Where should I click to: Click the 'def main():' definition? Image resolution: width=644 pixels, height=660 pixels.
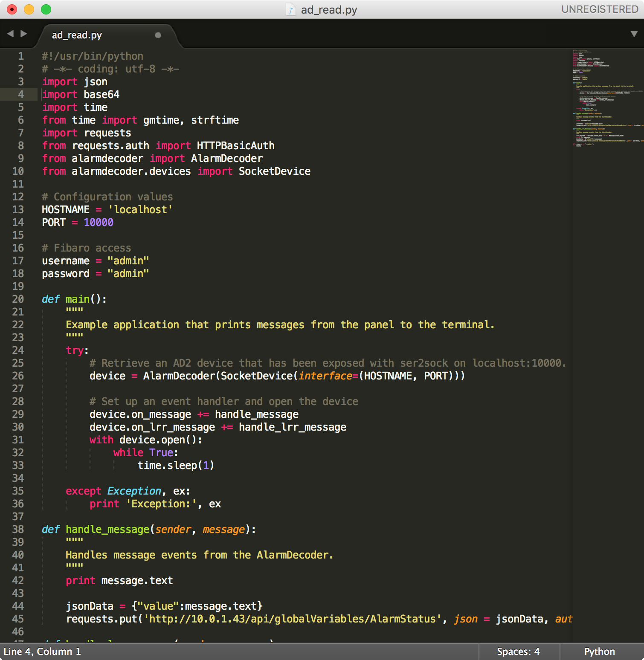tap(74, 299)
